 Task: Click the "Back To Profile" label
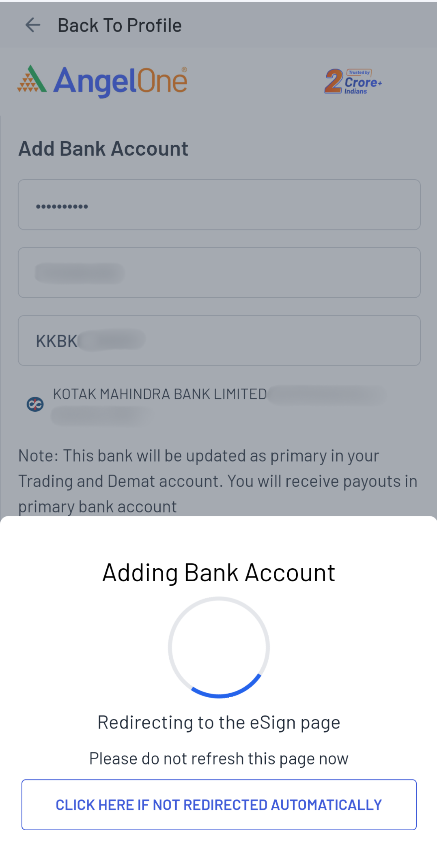coord(120,26)
